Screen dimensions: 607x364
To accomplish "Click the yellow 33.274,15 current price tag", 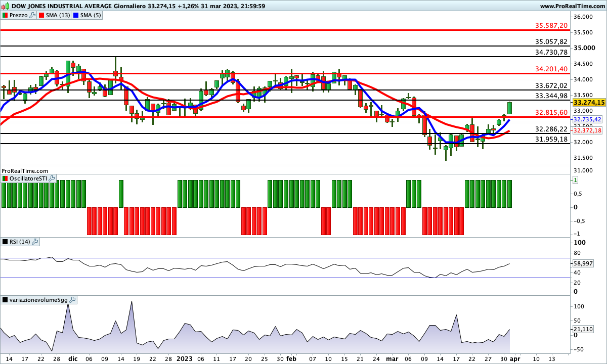I will pyautogui.click(x=589, y=102).
